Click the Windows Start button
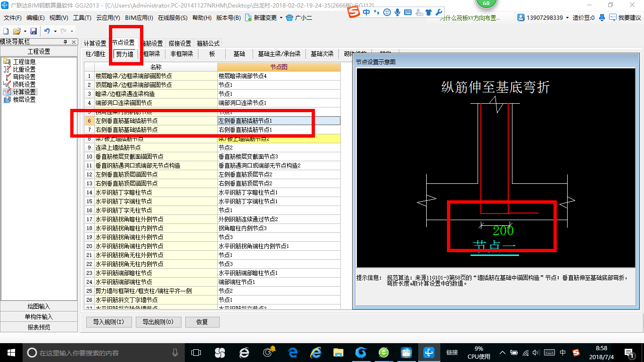The height and width of the screenshot is (362, 644). tap(11, 353)
